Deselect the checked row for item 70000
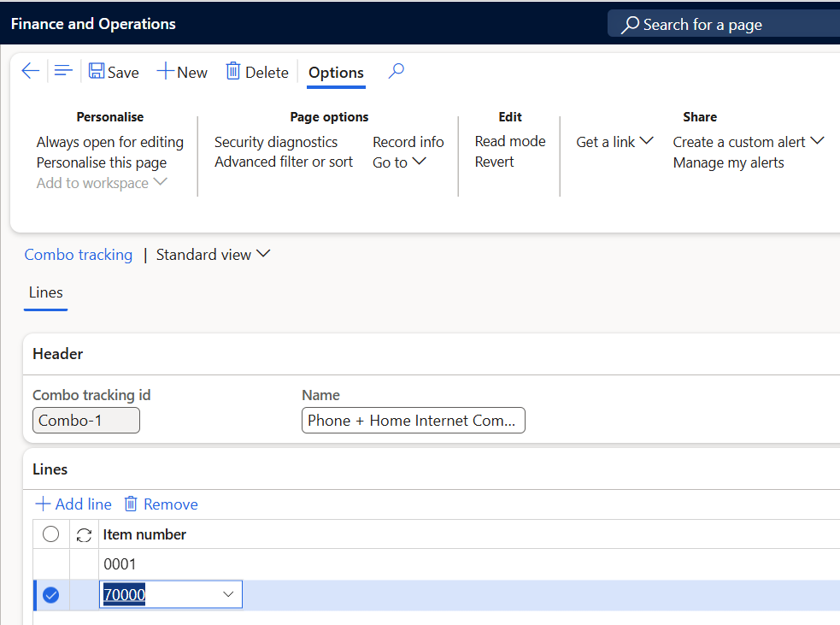 (51, 595)
